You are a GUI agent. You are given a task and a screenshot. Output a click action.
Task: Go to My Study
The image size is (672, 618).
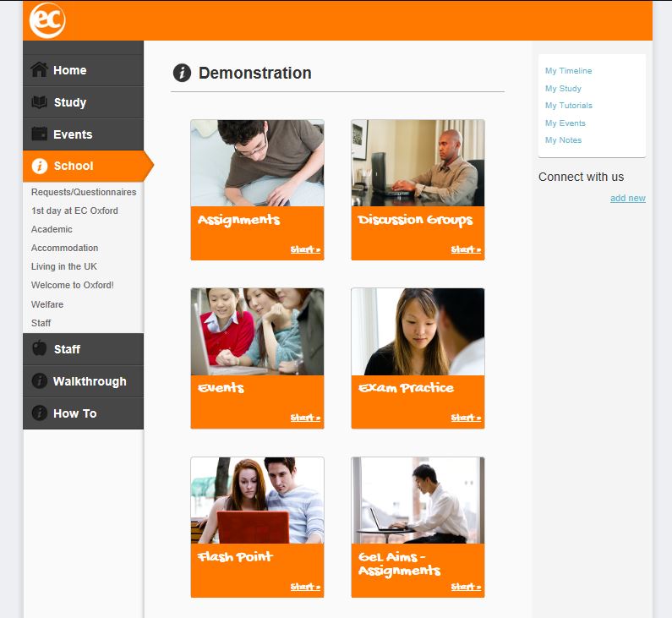click(x=563, y=88)
